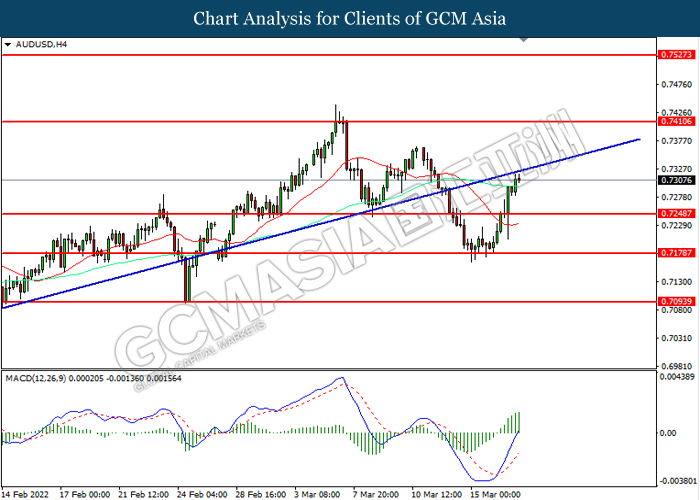This screenshot has width=700, height=500.
Task: Click the 15 Mar 00:00 time label
Action: point(496,495)
